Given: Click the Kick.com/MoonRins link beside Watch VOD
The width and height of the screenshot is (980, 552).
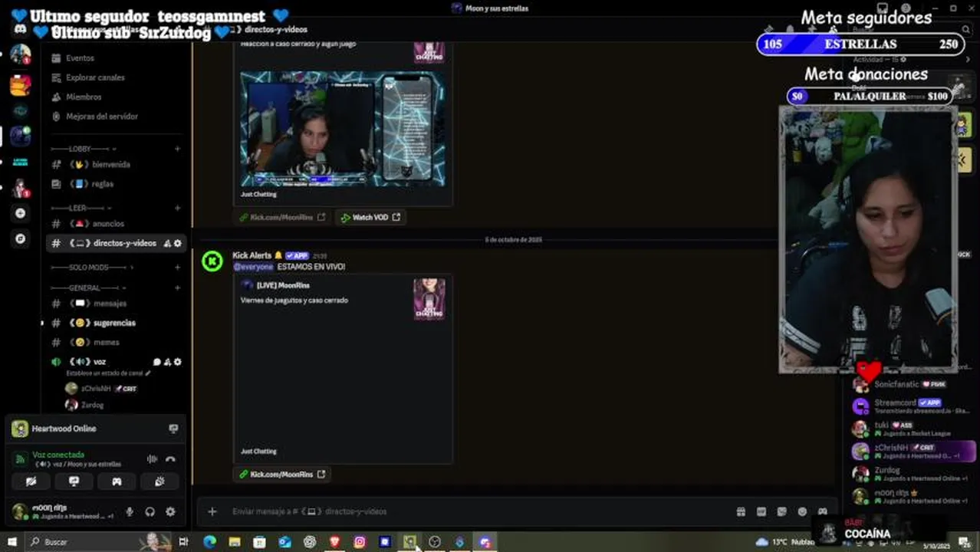Looking at the screenshot, I should point(281,217).
